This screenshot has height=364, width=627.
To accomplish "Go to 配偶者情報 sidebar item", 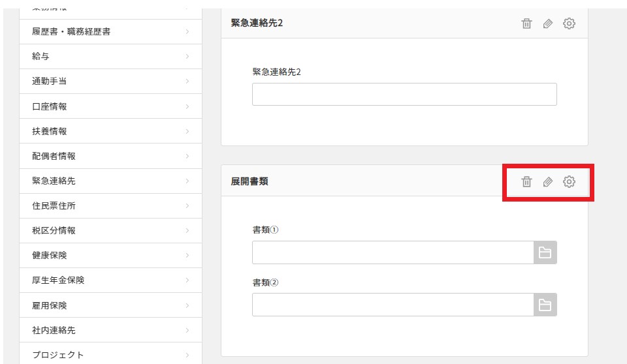I will point(54,156).
